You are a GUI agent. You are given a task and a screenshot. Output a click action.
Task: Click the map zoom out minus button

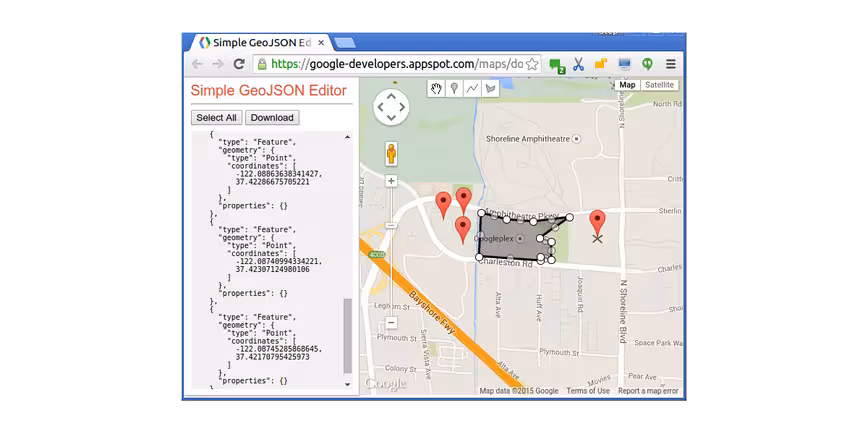391,322
